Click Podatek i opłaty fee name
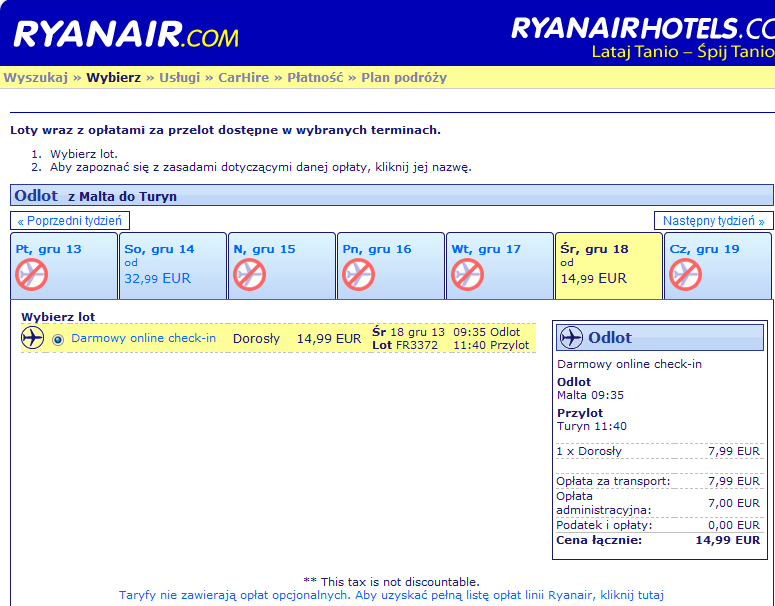 point(604,525)
